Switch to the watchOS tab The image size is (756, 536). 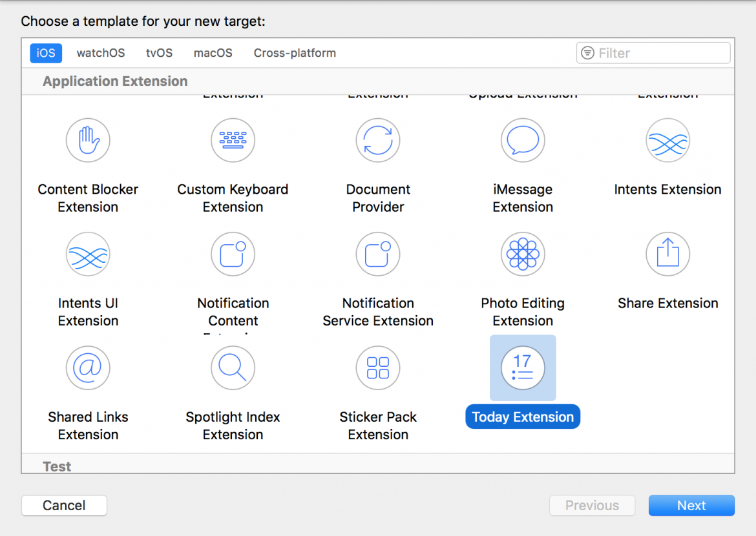coord(101,53)
